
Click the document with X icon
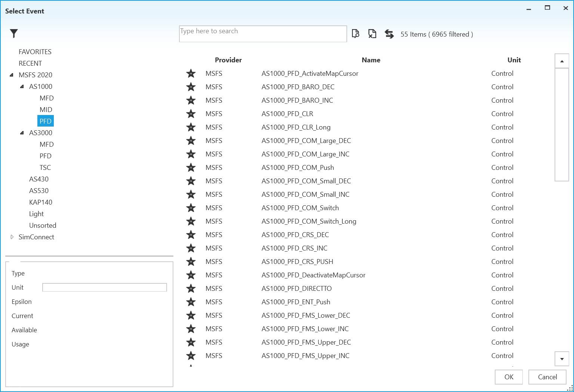point(372,34)
